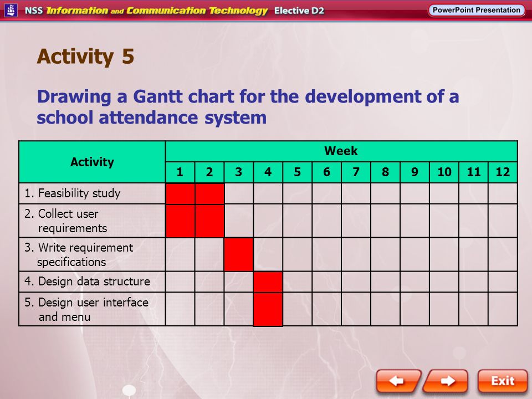
Task: Click the next slide arrow button
Action: 446,381
